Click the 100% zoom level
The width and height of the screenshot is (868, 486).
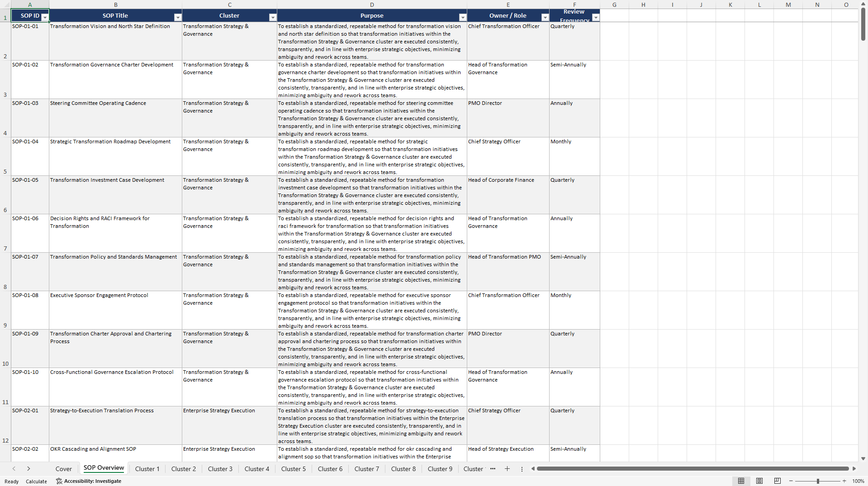click(858, 481)
